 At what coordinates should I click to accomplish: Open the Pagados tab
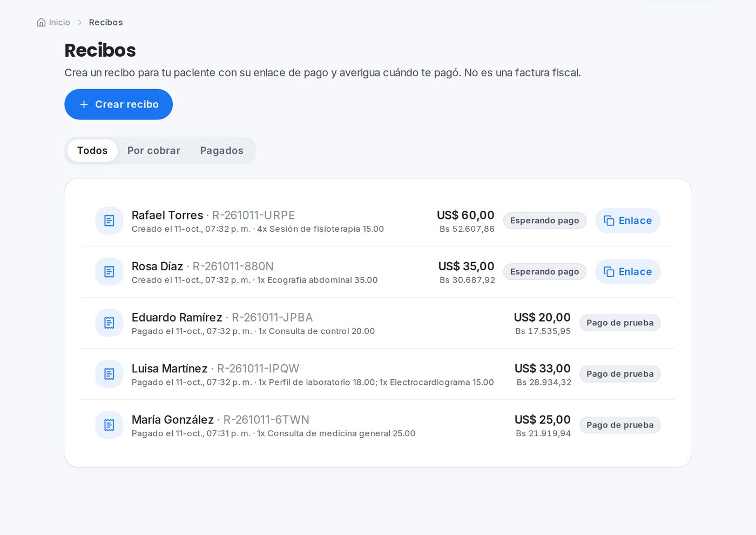coord(221,151)
